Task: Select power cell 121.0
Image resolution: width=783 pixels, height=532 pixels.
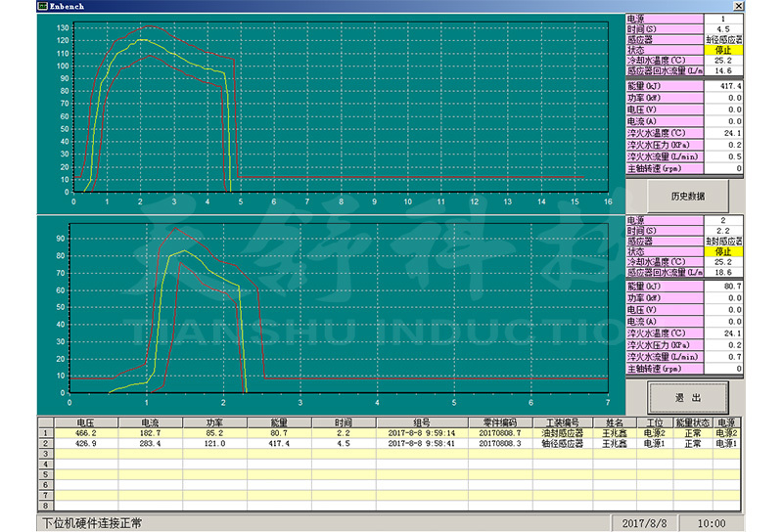Action: tap(214, 443)
